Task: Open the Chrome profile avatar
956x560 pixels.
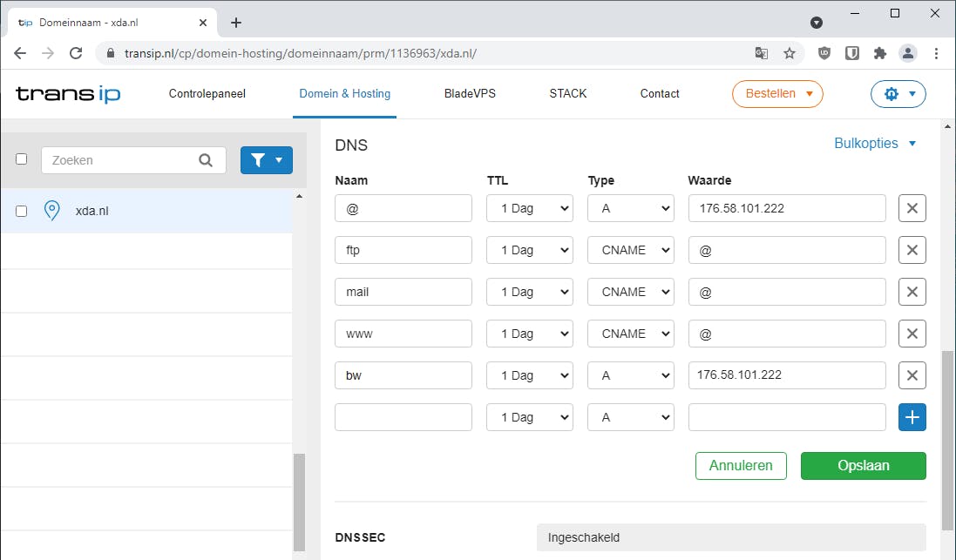Action: coord(908,53)
